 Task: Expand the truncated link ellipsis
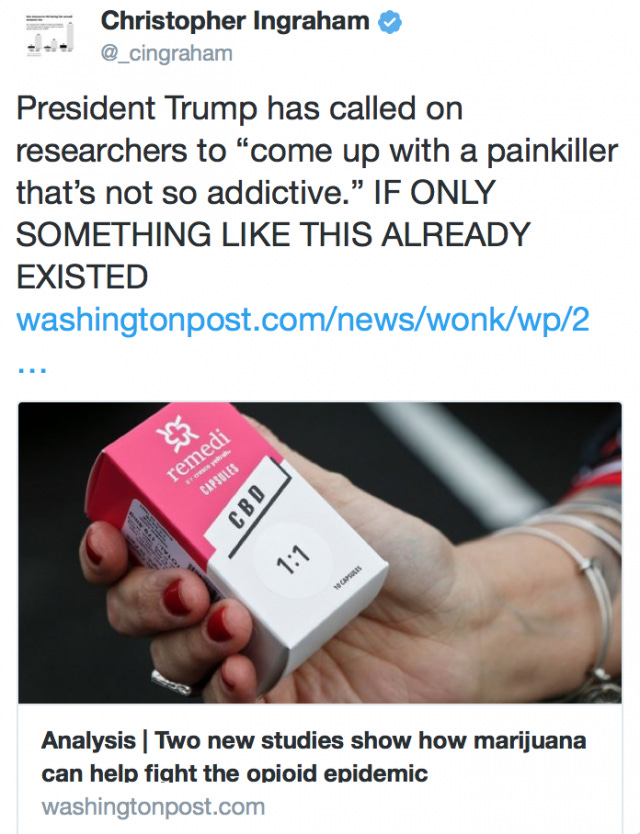[x=31, y=368]
